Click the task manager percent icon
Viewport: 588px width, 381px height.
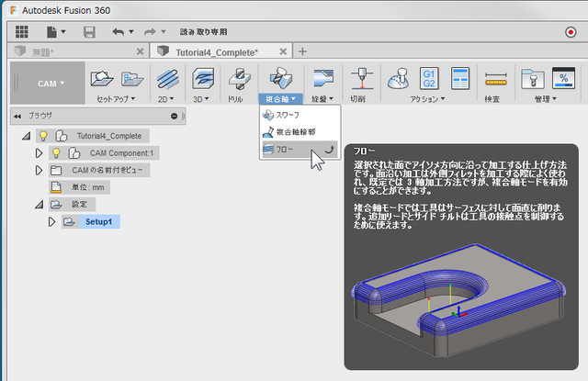[x=563, y=78]
